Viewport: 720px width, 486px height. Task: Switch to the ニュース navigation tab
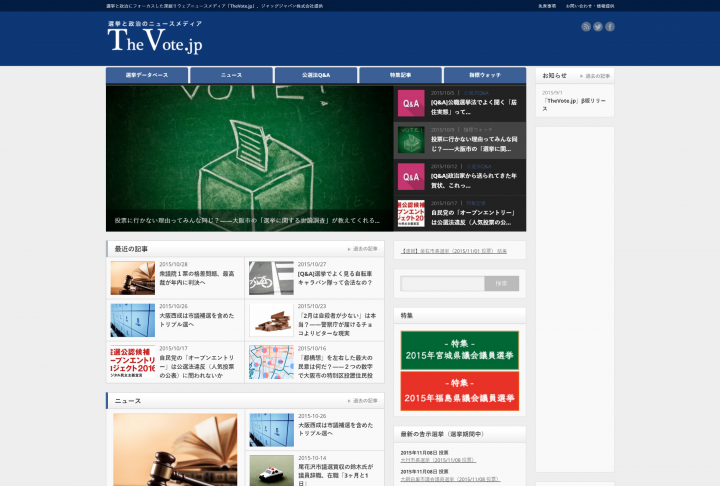pos(231,75)
